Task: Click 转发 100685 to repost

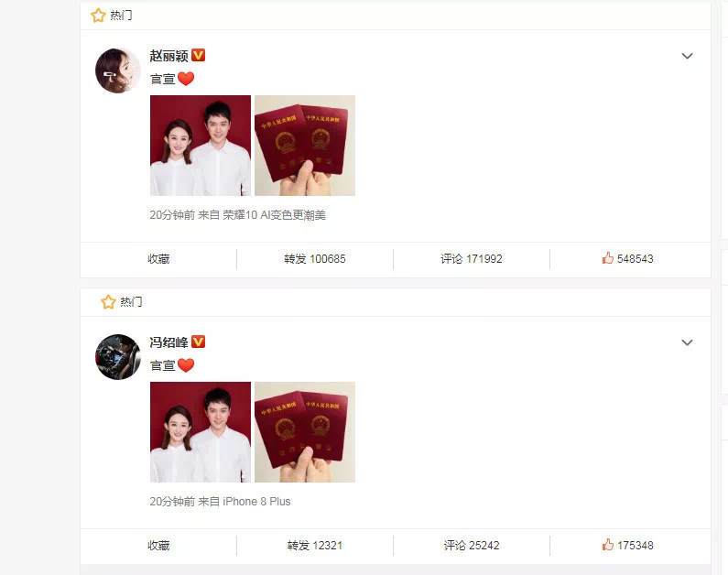Action: 315,259
